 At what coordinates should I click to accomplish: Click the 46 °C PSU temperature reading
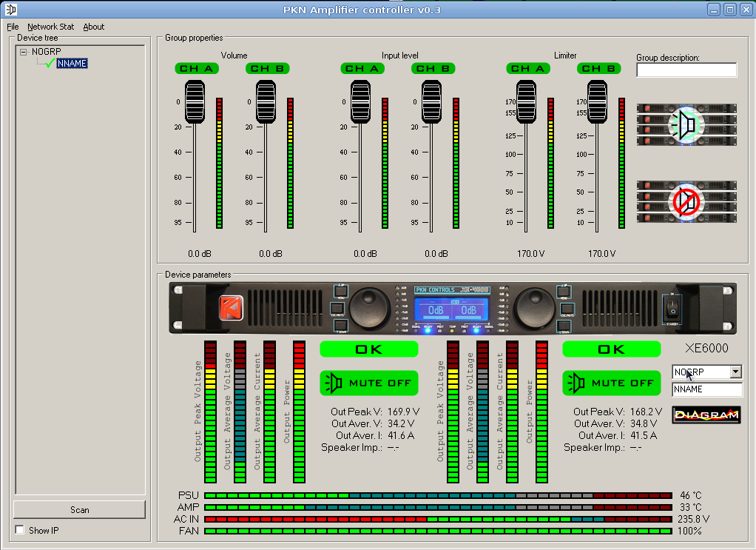pos(690,495)
